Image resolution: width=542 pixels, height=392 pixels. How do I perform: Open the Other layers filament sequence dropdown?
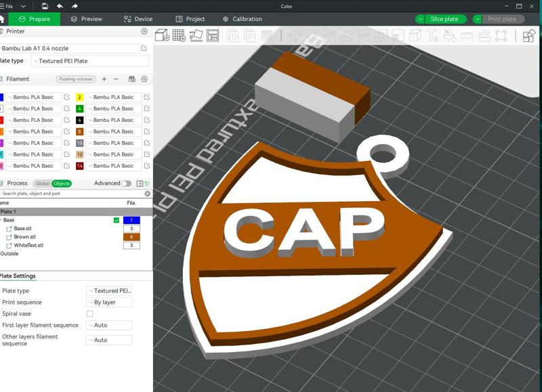(x=109, y=340)
